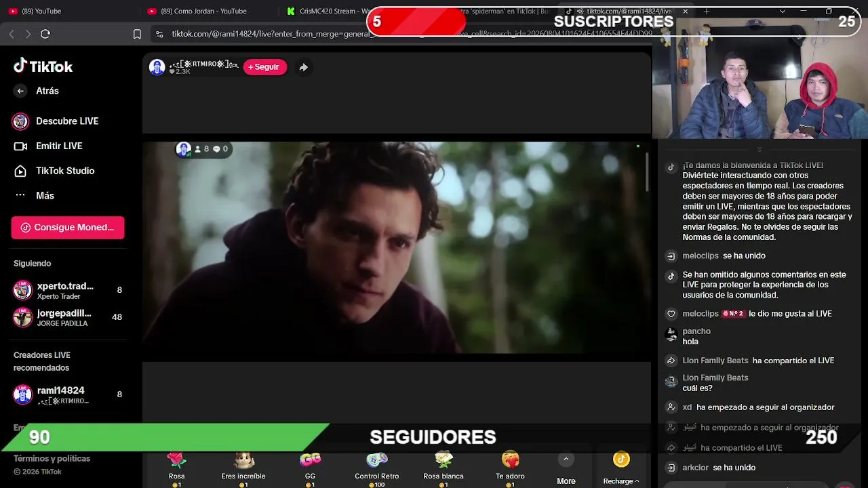The width and height of the screenshot is (868, 488).
Task: Click the TikTok logo in the sidebar
Action: pyautogui.click(x=43, y=66)
